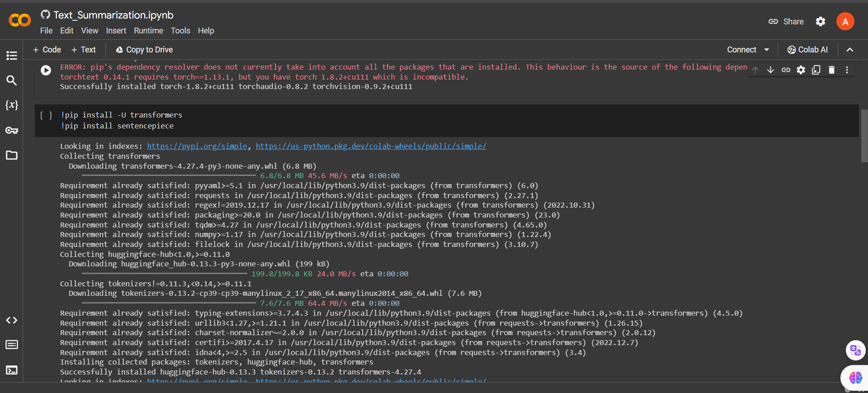868x393 pixels.
Task: Click the 'Downloading tokenizers-0.13.2' output line
Action: coord(275,293)
